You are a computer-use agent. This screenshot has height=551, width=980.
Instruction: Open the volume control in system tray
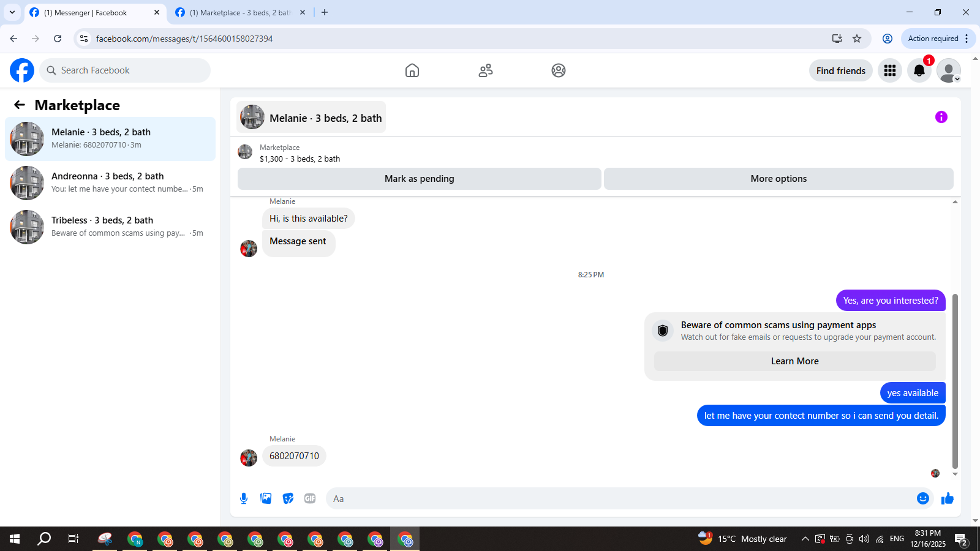pyautogui.click(x=864, y=539)
